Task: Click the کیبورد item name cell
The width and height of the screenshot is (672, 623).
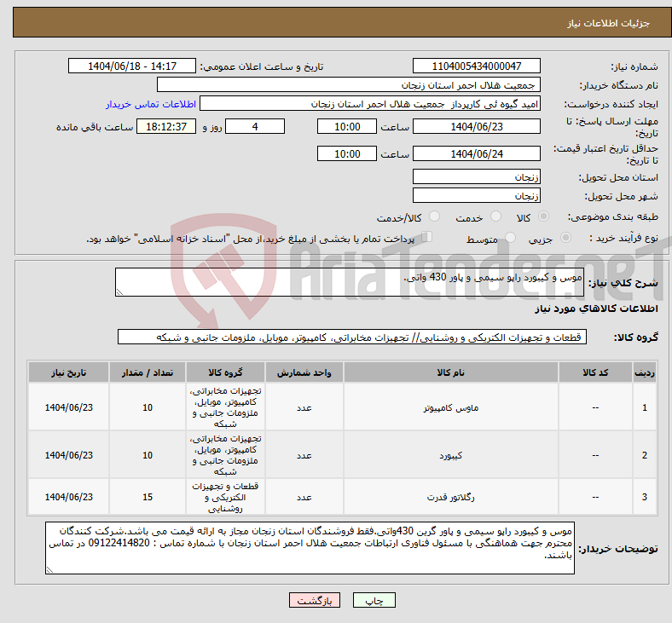Action: click(x=450, y=455)
